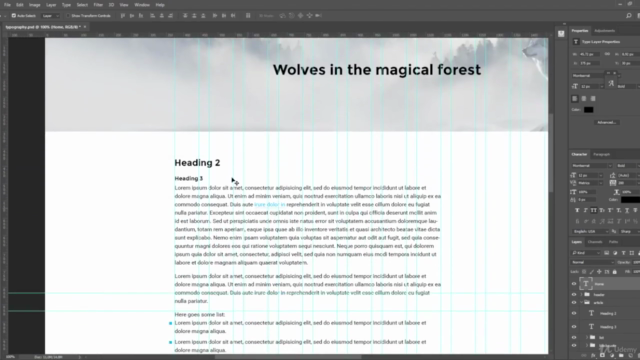Click the horizontal canvas scrollbar
This screenshot has height=360, width=640.
288,357
